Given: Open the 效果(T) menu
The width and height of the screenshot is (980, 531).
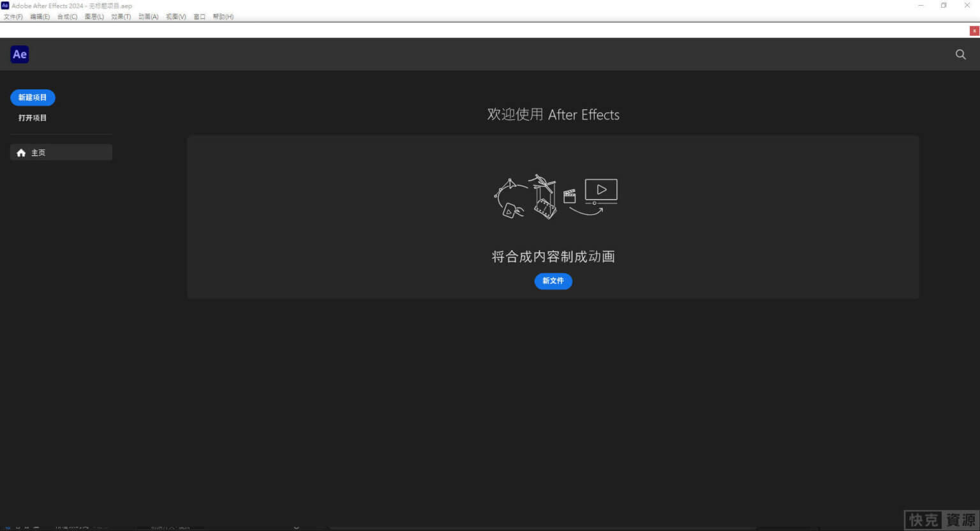Looking at the screenshot, I should 121,17.
